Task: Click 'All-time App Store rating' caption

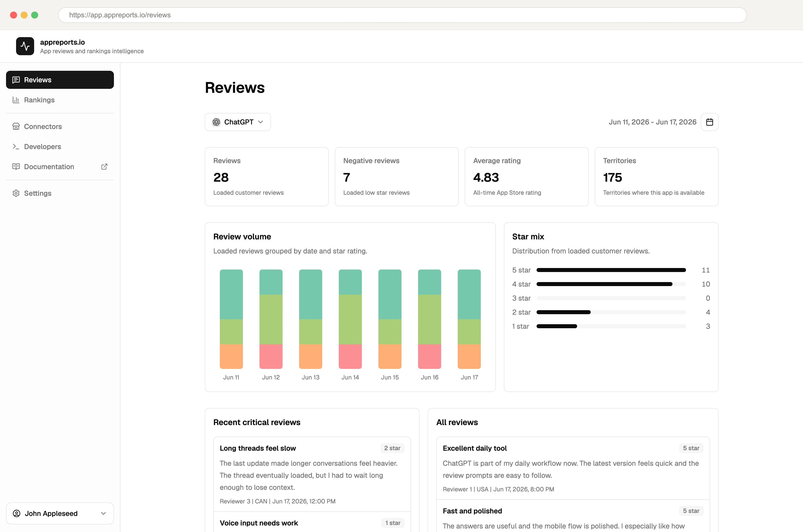Action: (x=507, y=192)
